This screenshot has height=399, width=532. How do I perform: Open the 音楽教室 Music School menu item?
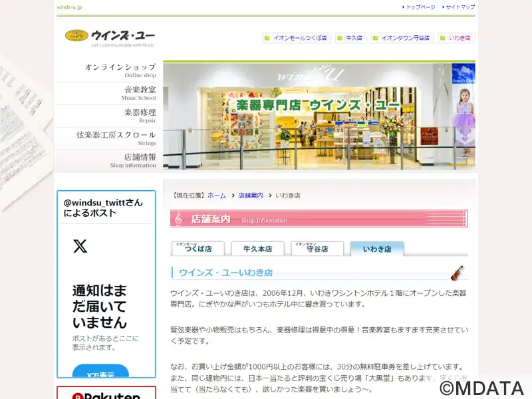coord(106,93)
